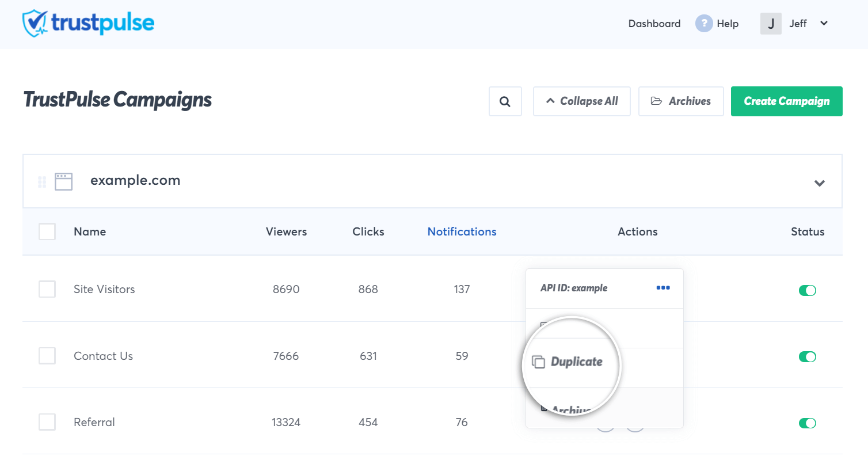Click the TrustPulse logo
The image size is (868, 456).
point(88,23)
